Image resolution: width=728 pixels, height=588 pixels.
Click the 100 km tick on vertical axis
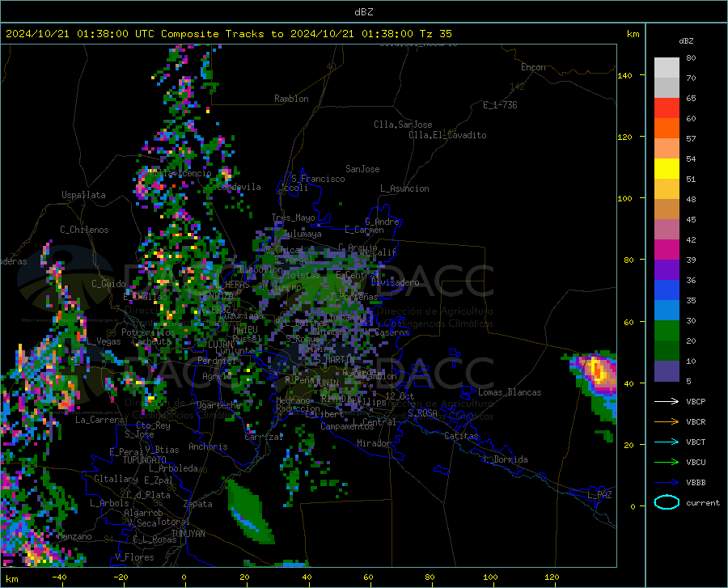(x=624, y=199)
